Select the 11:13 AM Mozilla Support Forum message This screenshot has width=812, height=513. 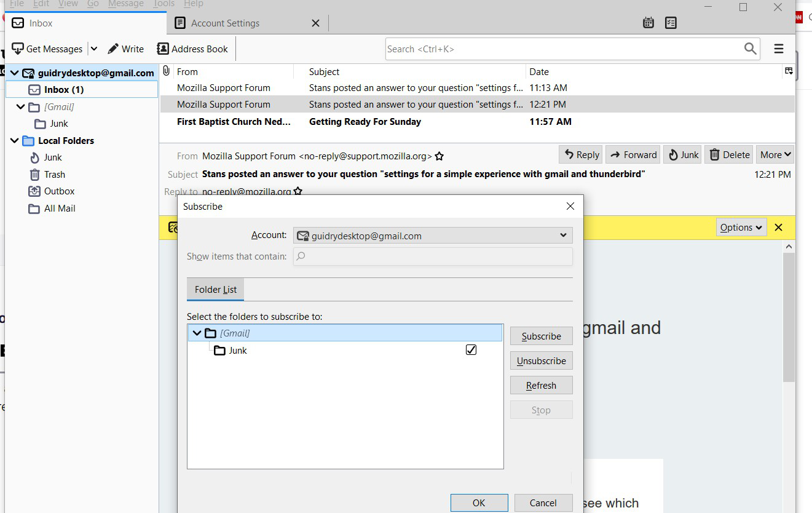click(x=477, y=87)
